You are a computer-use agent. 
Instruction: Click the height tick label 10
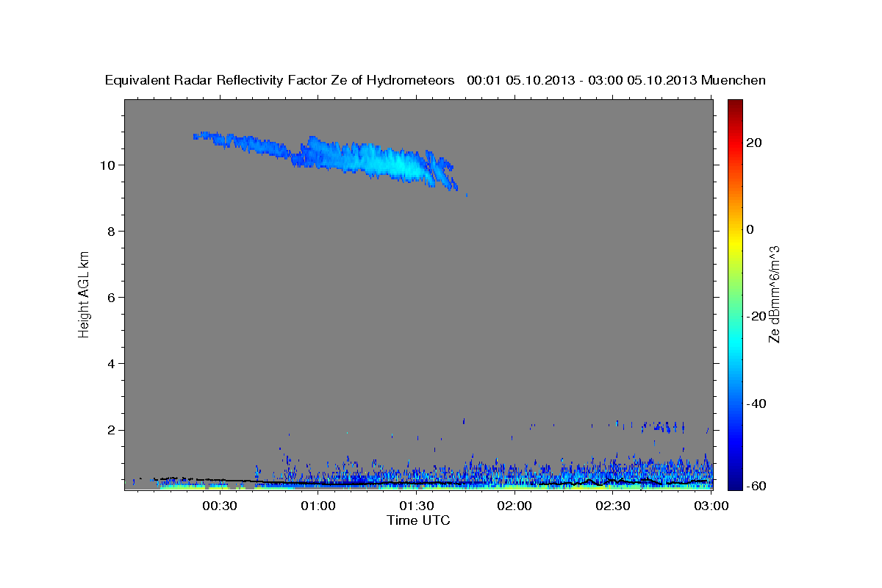[x=109, y=165]
